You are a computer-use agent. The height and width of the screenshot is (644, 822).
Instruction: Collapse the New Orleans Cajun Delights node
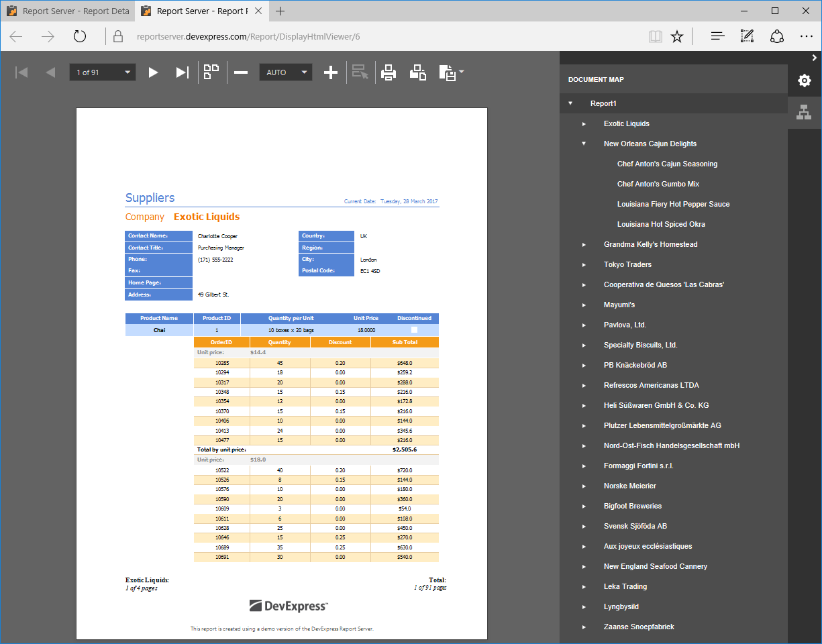pyautogui.click(x=583, y=144)
